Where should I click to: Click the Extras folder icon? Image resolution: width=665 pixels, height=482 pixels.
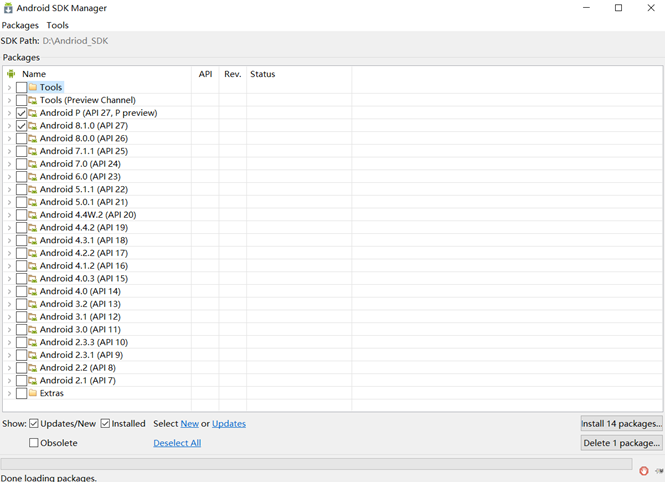[33, 393]
